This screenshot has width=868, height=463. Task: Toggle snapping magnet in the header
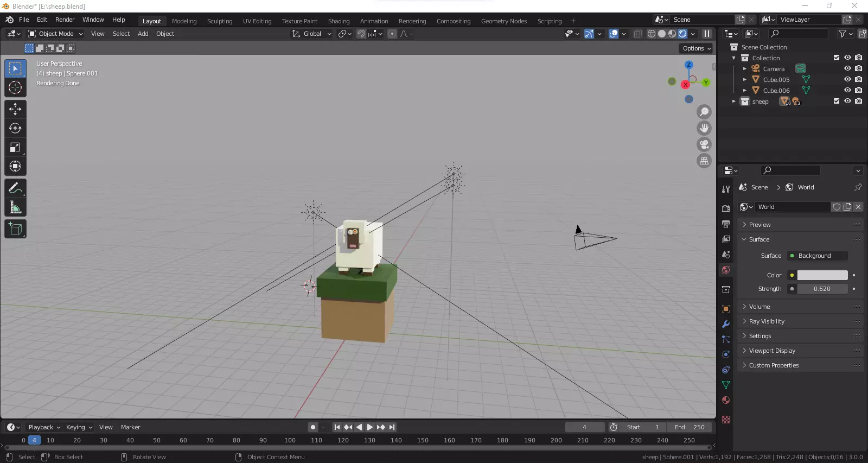tap(361, 34)
